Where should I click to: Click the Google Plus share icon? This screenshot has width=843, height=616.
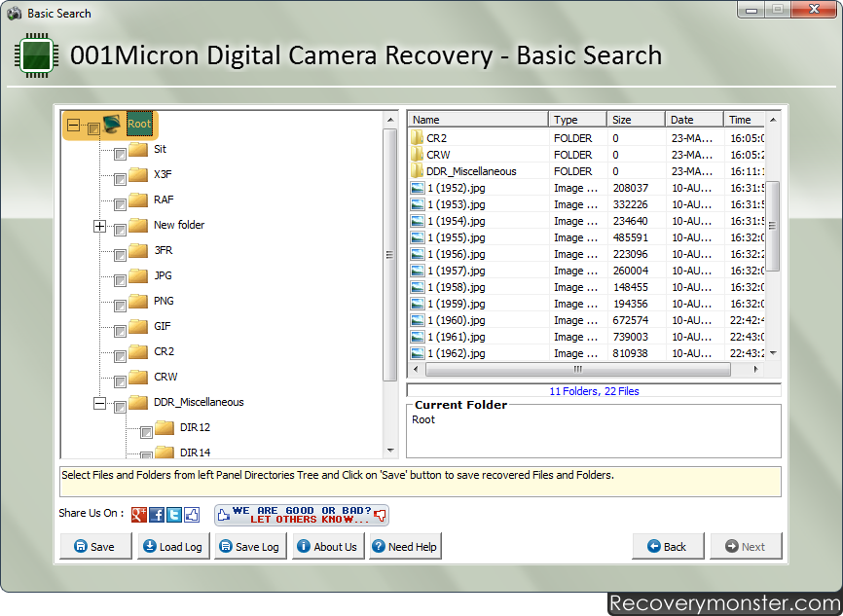coord(138,515)
